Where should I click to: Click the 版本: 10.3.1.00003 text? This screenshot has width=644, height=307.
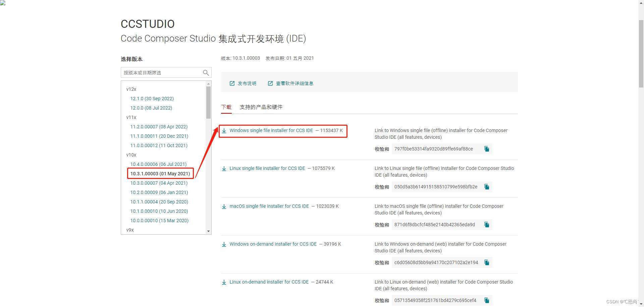click(x=240, y=58)
